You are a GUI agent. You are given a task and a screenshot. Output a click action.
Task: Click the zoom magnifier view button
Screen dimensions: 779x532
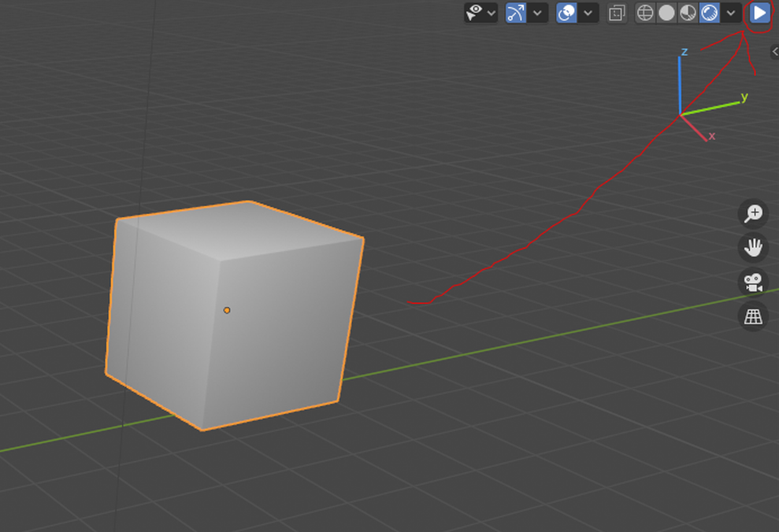[753, 214]
